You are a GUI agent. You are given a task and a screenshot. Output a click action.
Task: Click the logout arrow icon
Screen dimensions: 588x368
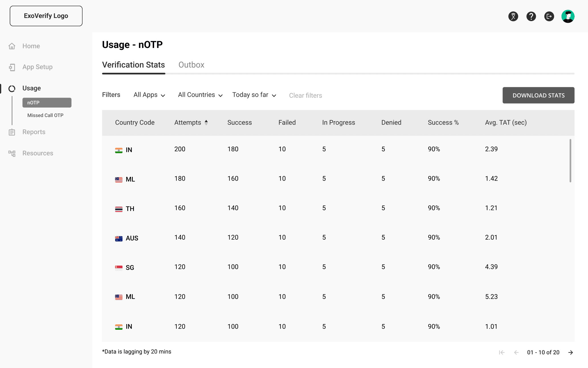(x=549, y=16)
